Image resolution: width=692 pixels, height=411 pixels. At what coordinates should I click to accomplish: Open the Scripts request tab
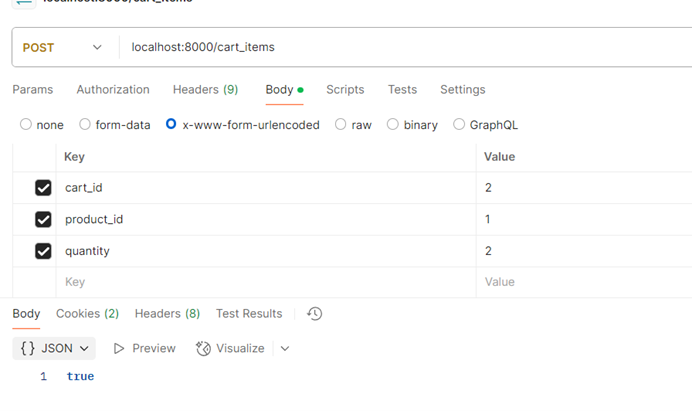[x=345, y=90]
